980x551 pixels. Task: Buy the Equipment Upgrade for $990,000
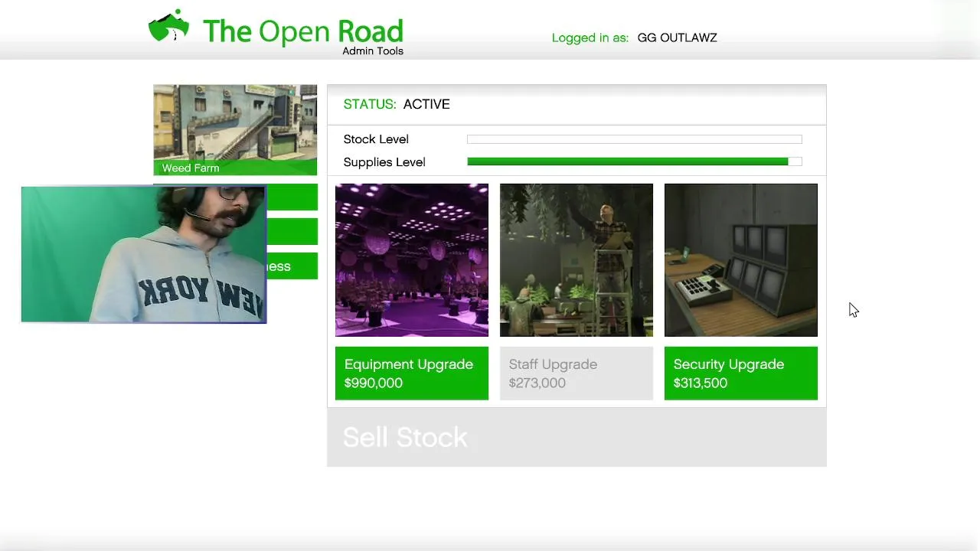412,373
